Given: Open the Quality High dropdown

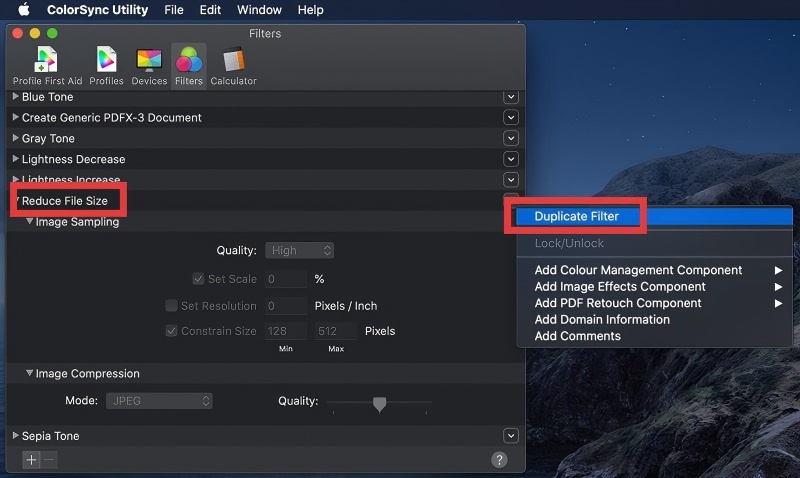Looking at the screenshot, I should click(300, 251).
